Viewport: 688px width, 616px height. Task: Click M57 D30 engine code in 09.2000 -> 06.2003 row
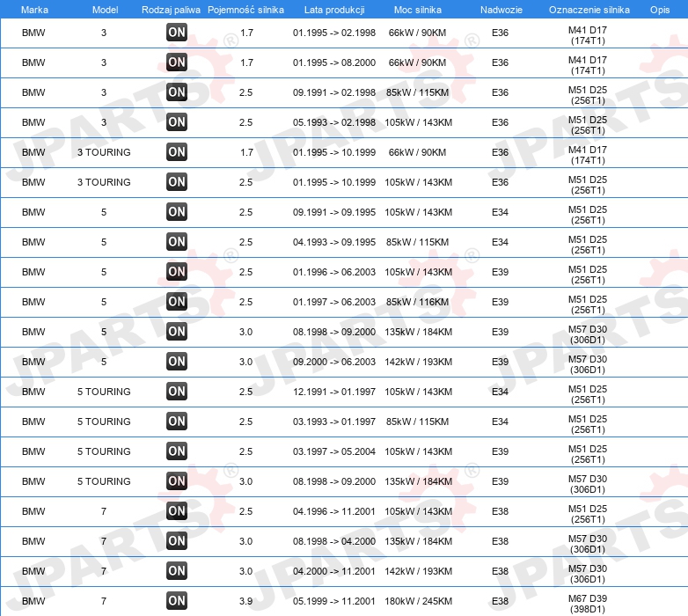point(588,364)
